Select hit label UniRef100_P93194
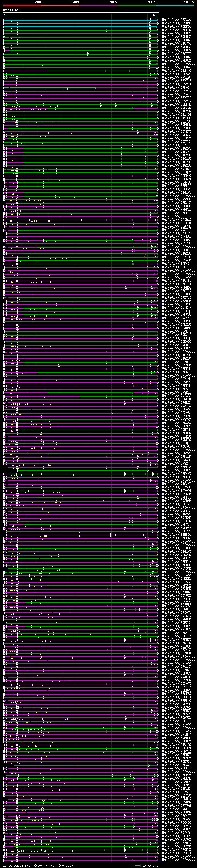Viewport: 197px width, 868px height. [177, 78]
